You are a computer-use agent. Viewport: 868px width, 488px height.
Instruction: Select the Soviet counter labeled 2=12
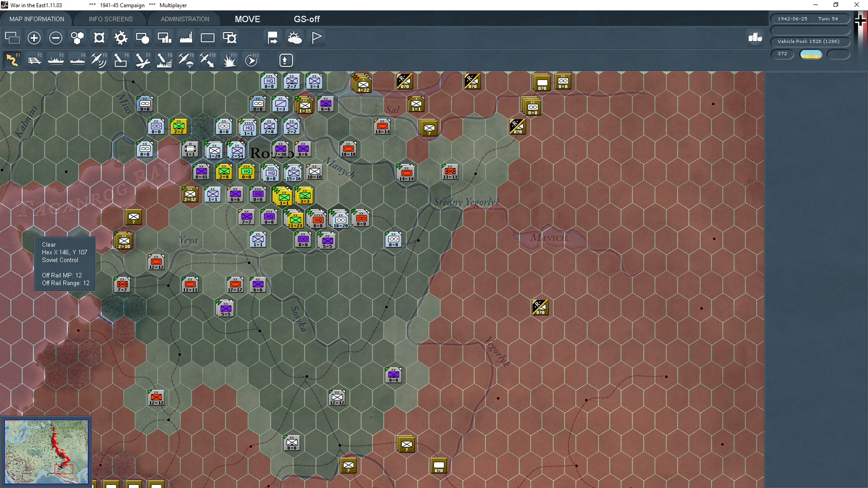tap(190, 195)
